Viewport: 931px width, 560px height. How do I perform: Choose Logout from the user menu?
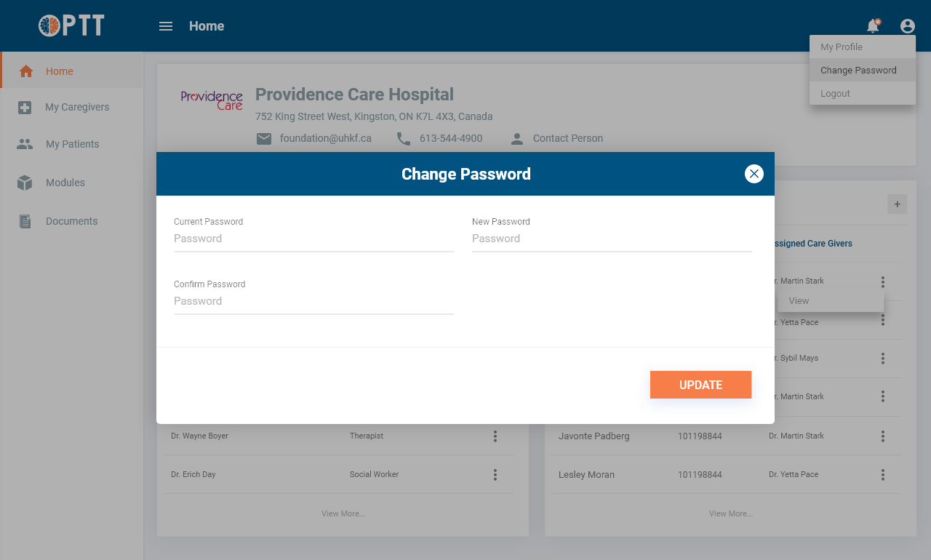click(835, 94)
